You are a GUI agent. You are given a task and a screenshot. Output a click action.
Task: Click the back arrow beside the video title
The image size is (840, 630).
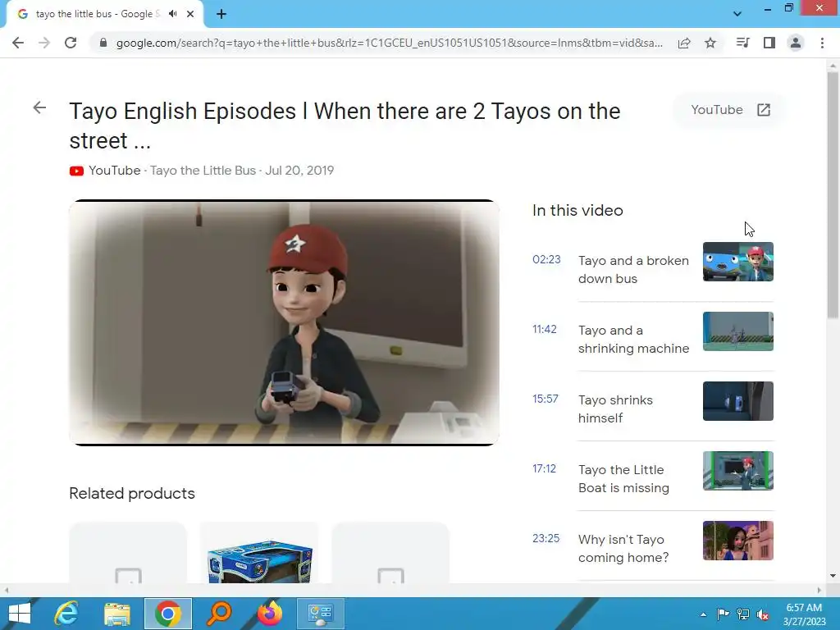39,107
